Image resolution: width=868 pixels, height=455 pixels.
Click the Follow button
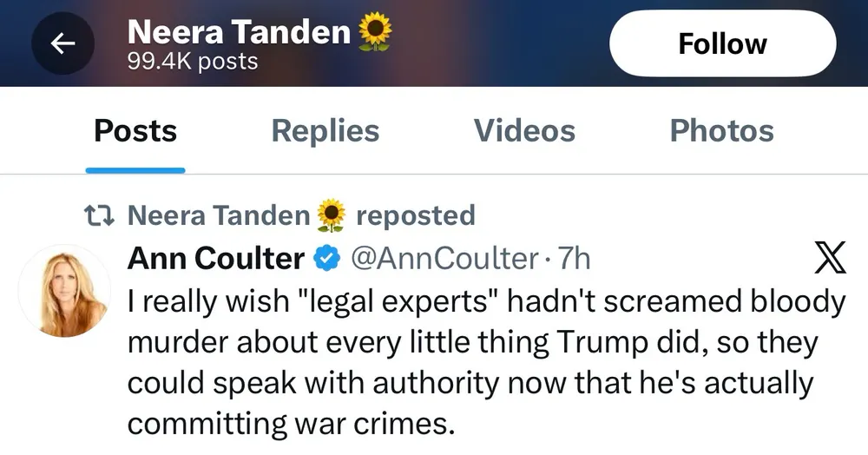(722, 44)
